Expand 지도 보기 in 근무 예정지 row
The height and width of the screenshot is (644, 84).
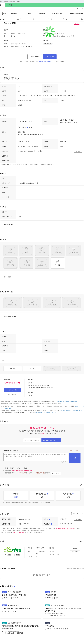click(x=78, y=151)
